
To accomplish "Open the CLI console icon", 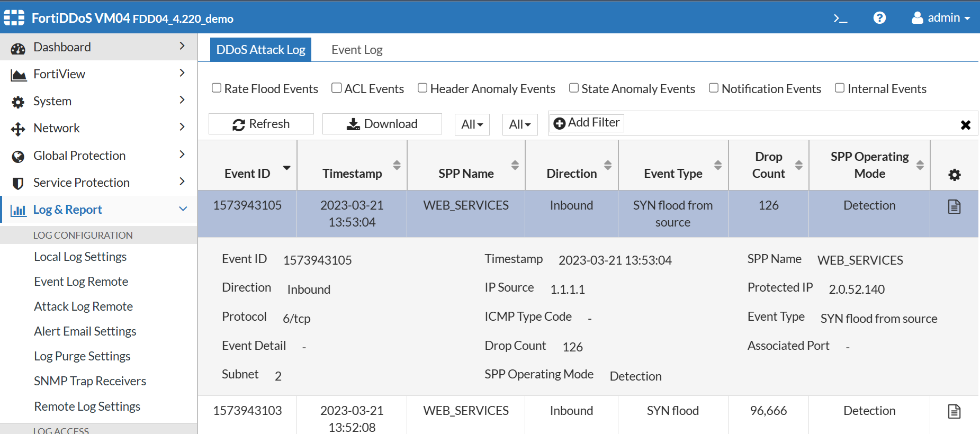I will 840,19.
